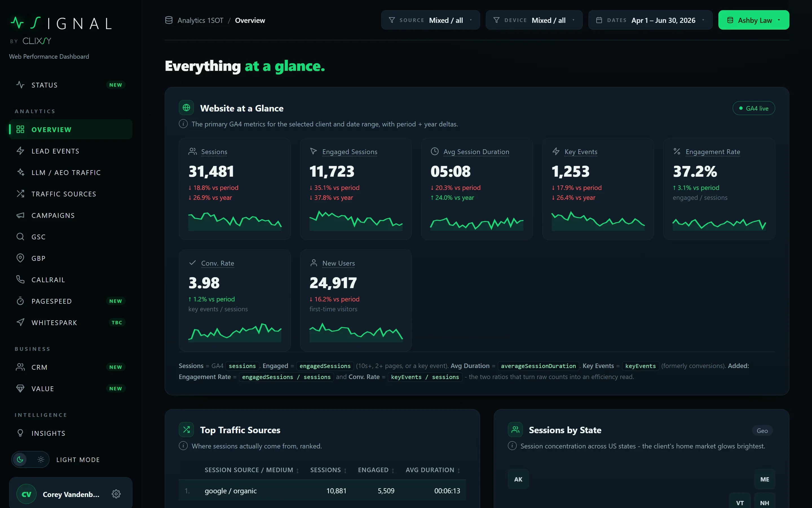Click the 00:06:13 avg duration cell

(447, 491)
